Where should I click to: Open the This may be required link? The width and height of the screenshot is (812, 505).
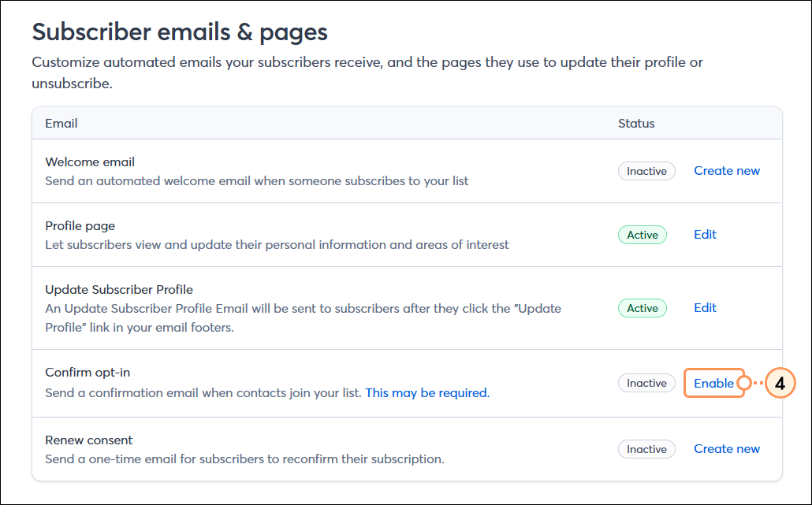426,392
